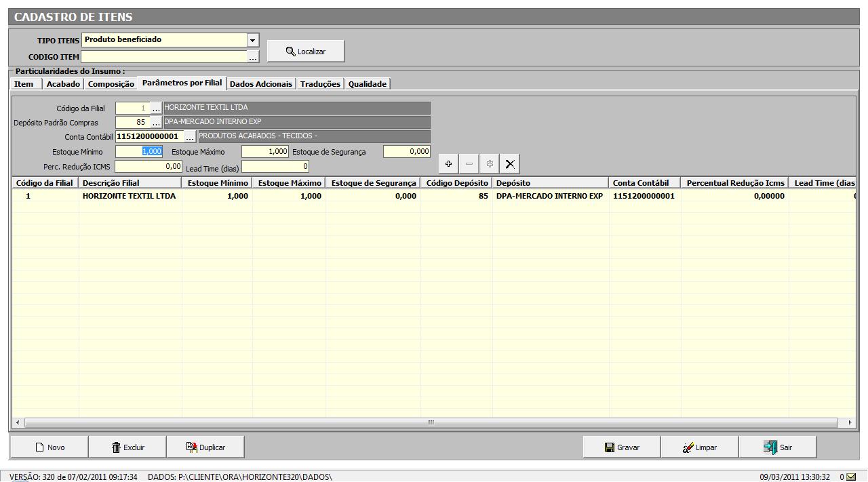Switch to the Composição tab

[x=111, y=84]
